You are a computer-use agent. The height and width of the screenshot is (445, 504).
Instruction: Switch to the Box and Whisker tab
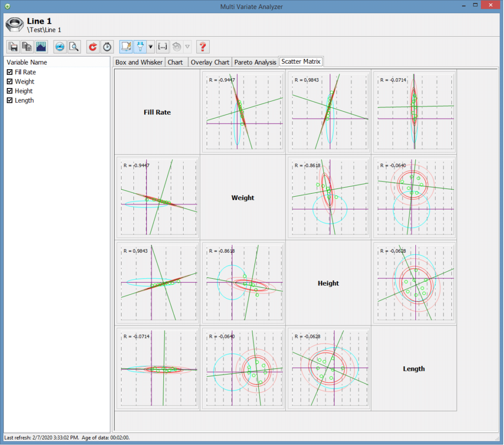coord(139,62)
